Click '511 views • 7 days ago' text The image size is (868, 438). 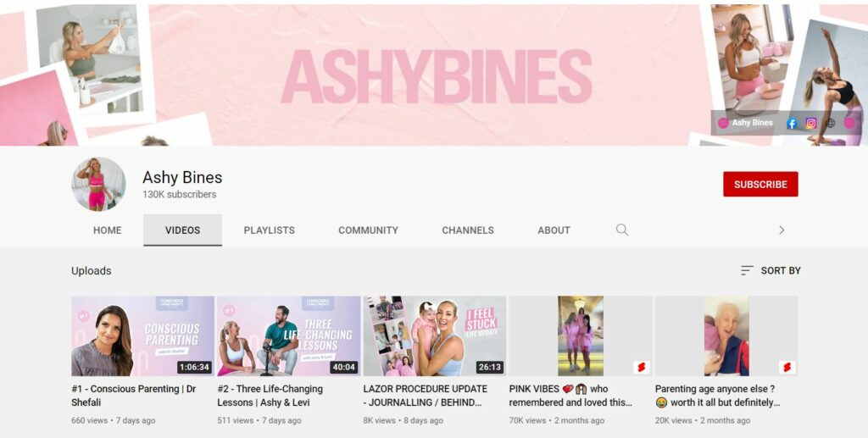pos(259,420)
